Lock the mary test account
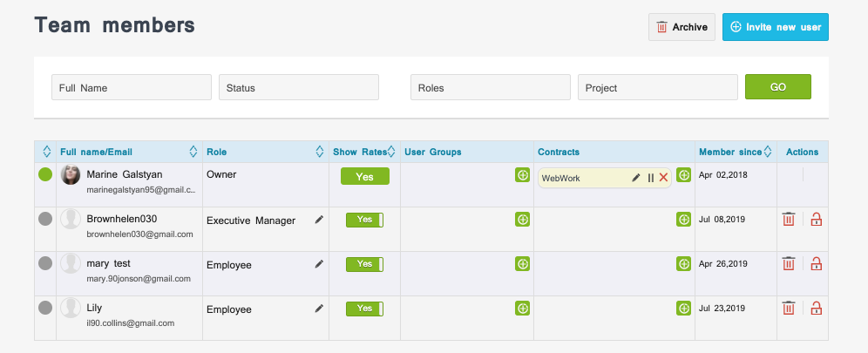 [x=816, y=264]
